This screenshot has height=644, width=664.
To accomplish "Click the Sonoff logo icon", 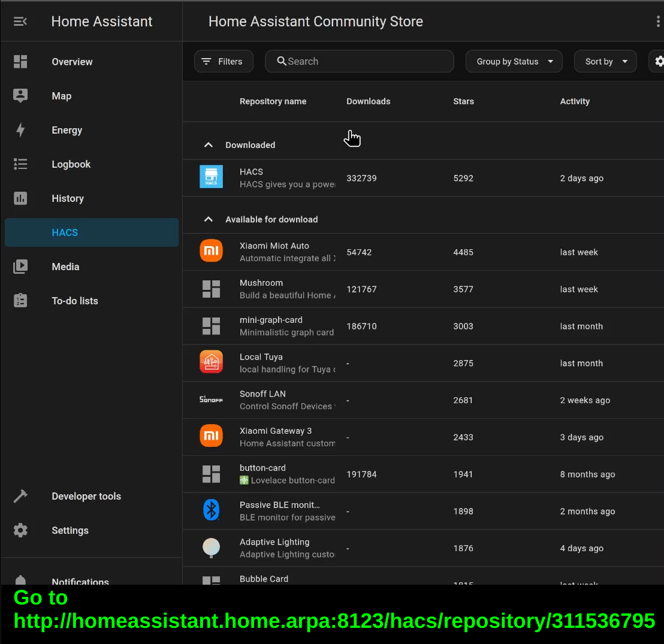I will [x=212, y=399].
